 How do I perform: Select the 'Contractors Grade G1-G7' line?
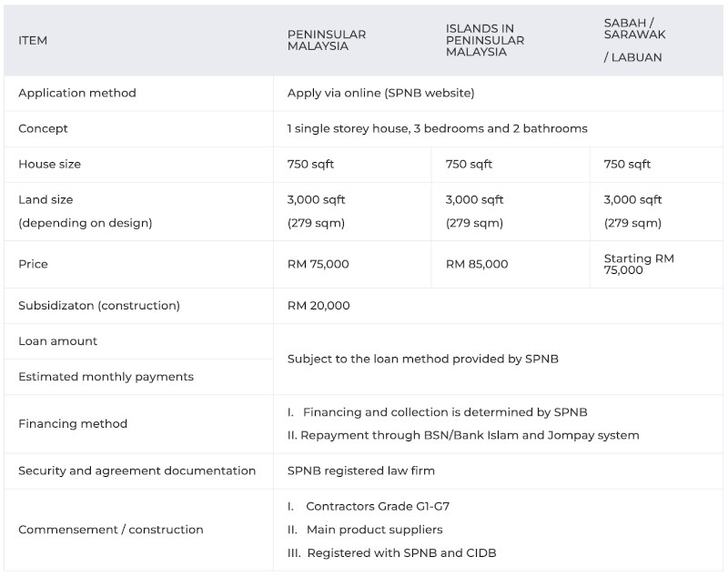(x=369, y=506)
